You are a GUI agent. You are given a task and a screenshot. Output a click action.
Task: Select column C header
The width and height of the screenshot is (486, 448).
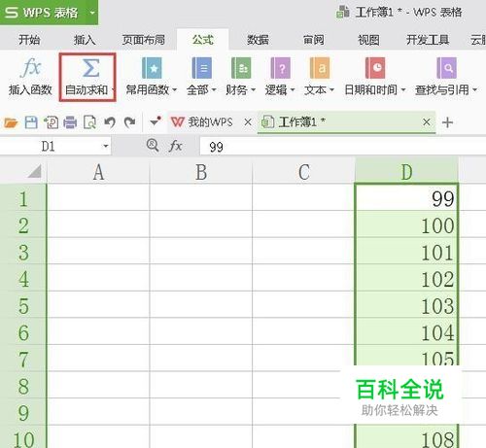[x=304, y=171]
